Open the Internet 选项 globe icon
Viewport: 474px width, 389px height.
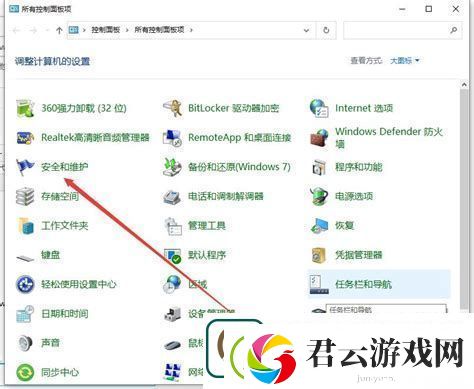click(319, 108)
